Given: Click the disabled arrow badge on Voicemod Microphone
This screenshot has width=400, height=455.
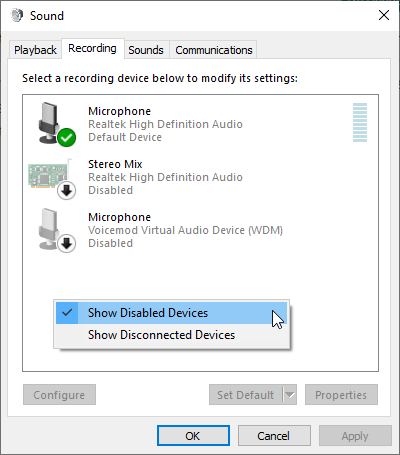Looking at the screenshot, I should click(x=67, y=244).
